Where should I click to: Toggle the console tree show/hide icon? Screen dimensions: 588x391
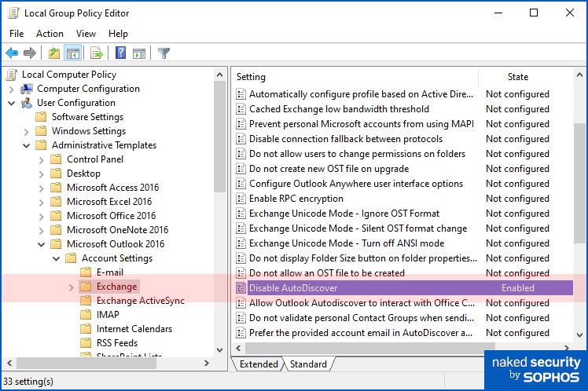coord(73,53)
